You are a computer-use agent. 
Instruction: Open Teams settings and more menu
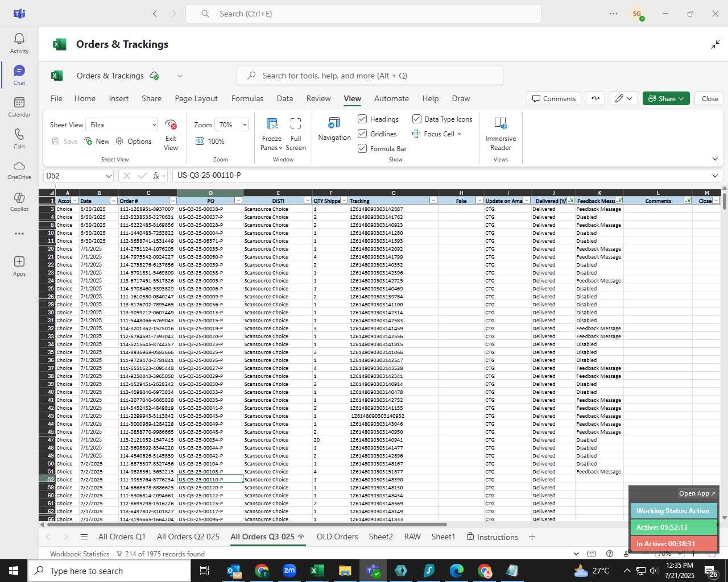click(x=613, y=14)
